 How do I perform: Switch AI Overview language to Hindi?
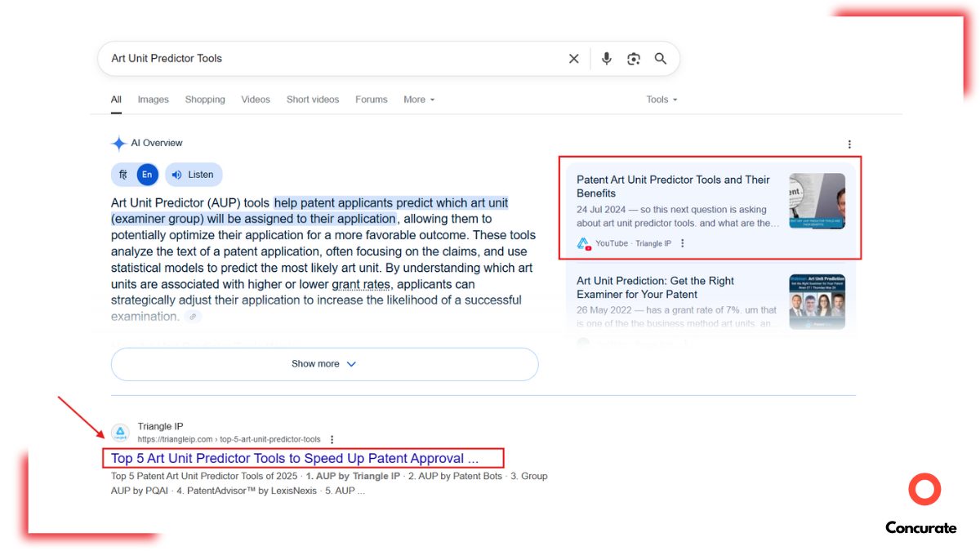(123, 175)
